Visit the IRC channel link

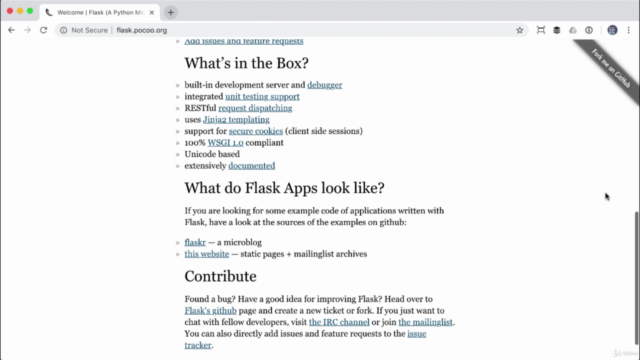[339, 322]
